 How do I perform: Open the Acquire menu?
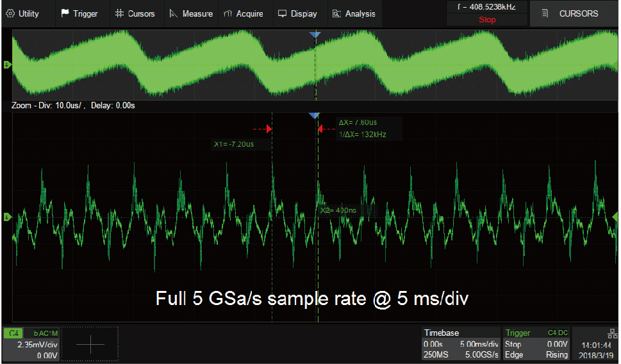(244, 13)
